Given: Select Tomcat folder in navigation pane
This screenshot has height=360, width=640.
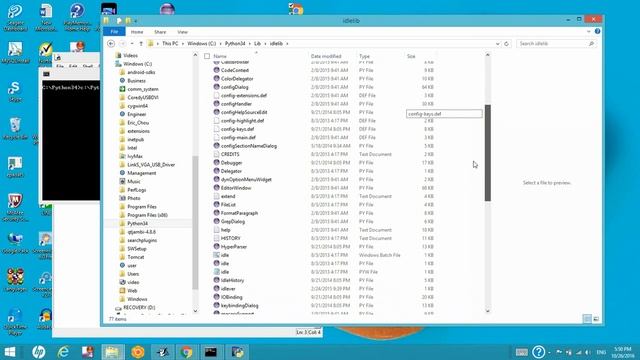Looking at the screenshot, I should point(136,257).
